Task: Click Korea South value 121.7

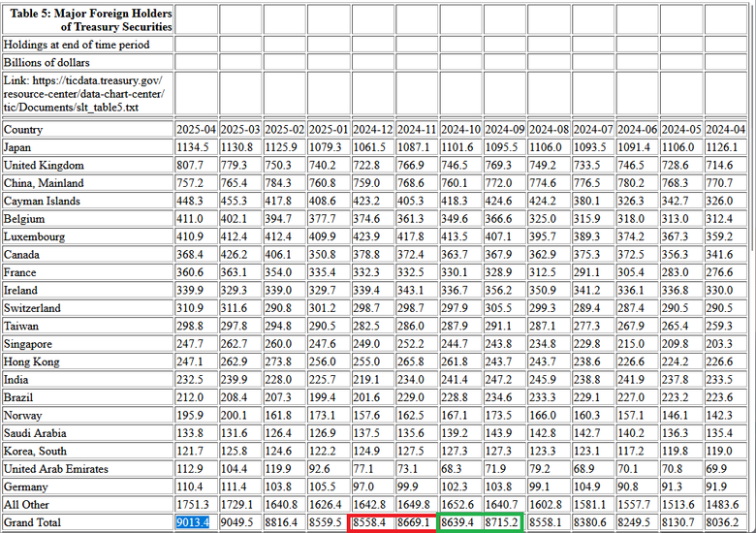Action: pos(190,451)
